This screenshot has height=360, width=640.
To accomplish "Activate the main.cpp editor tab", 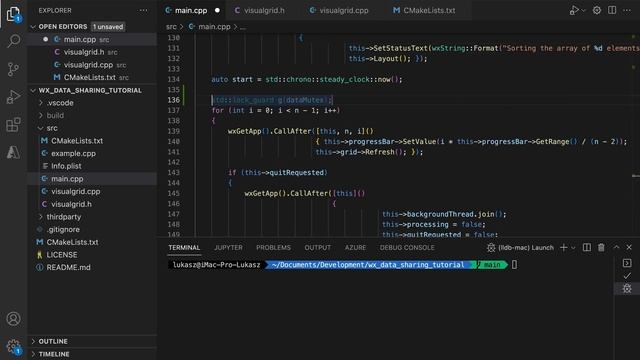I will pos(191,11).
